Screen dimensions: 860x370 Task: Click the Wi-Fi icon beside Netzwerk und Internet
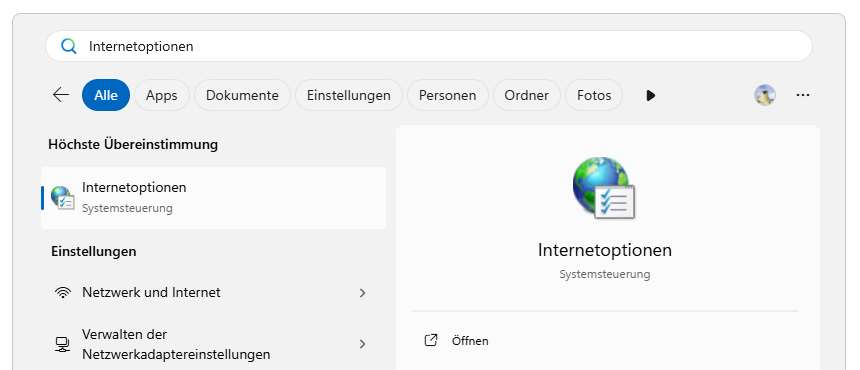63,292
